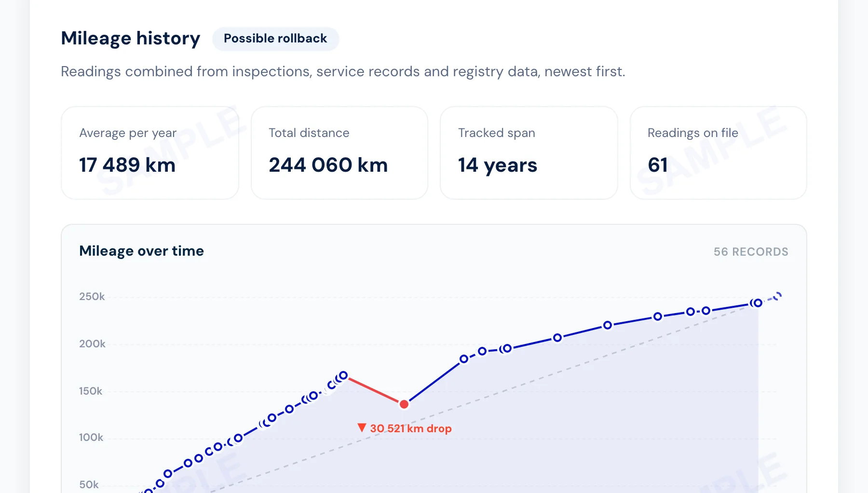The width and height of the screenshot is (868, 493).
Task: Click the first data point after the drop
Action: tap(464, 359)
